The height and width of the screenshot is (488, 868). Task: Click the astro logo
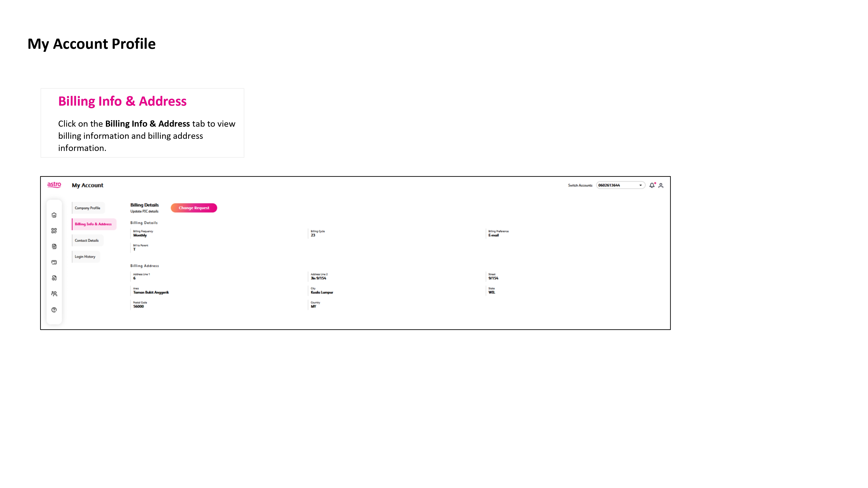[54, 185]
